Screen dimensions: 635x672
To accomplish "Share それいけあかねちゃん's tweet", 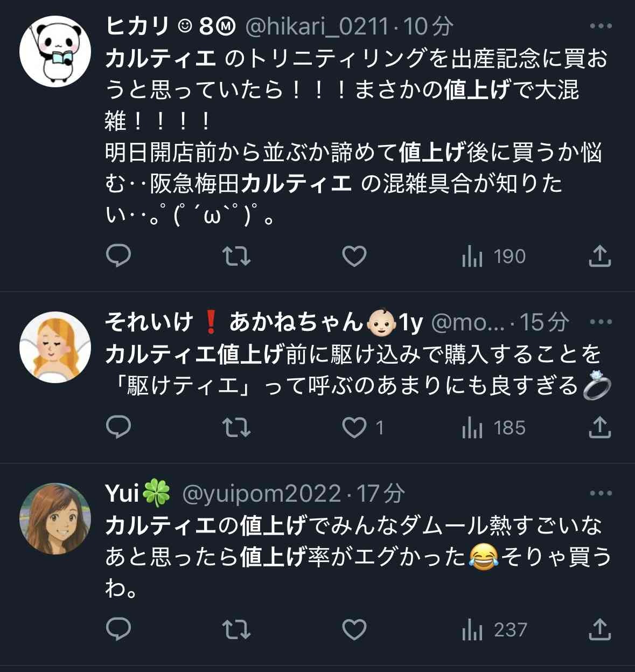I will point(599,427).
